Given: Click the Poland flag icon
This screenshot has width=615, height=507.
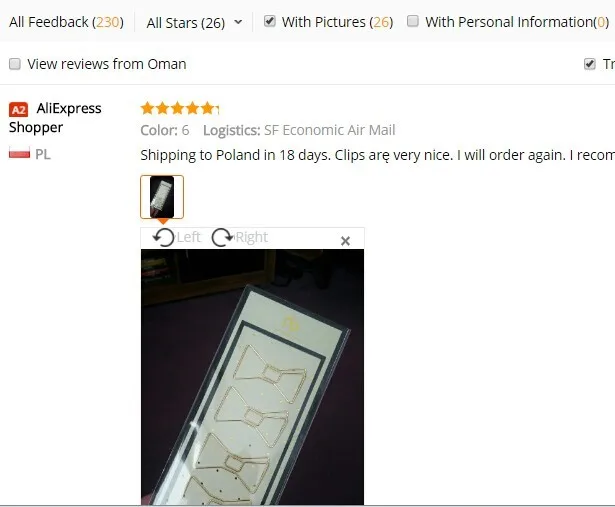Looking at the screenshot, I should pyautogui.click(x=19, y=153).
